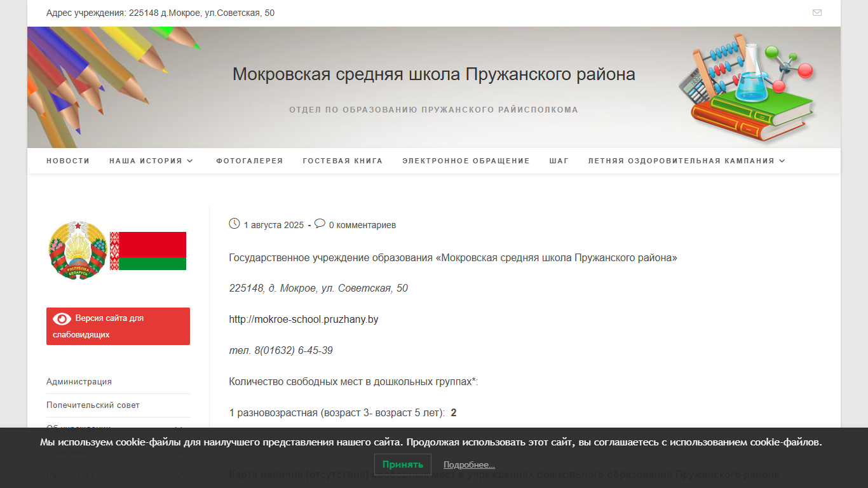The width and height of the screenshot is (868, 488).
Task: Click the Belarus coat of arms emblem
Action: 78,250
